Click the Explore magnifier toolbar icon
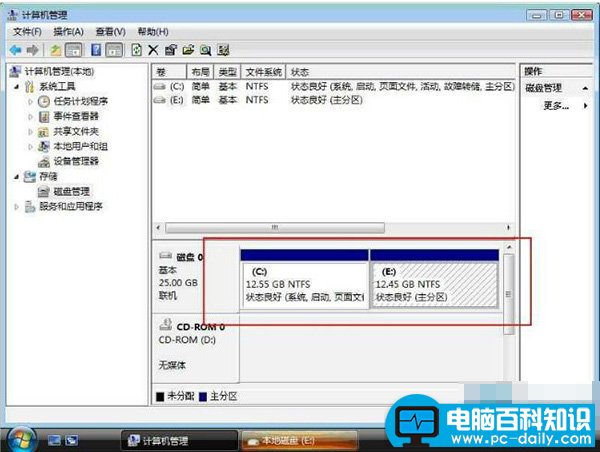This screenshot has width=600, height=452. click(x=205, y=50)
